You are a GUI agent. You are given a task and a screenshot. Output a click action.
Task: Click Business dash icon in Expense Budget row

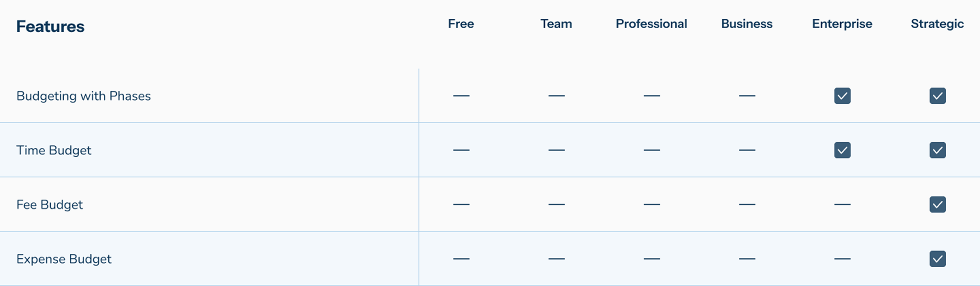pyautogui.click(x=747, y=259)
